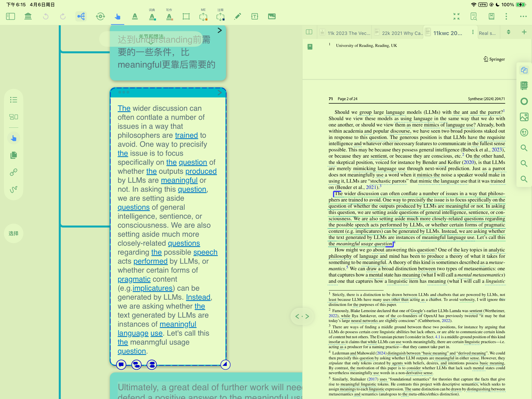Click the green circle color tool
Screen dimensions: 532x399
click(524, 101)
